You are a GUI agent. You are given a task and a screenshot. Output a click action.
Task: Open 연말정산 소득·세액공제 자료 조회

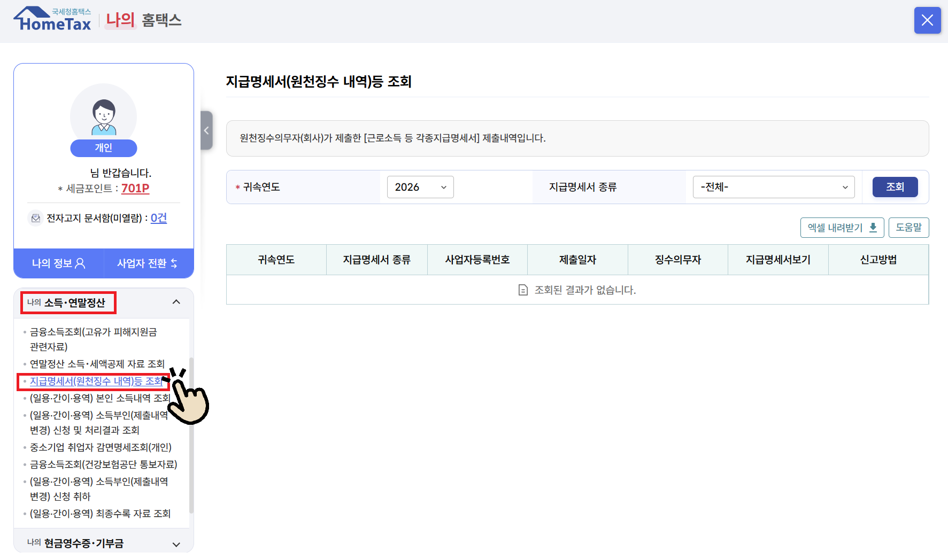[97, 364]
